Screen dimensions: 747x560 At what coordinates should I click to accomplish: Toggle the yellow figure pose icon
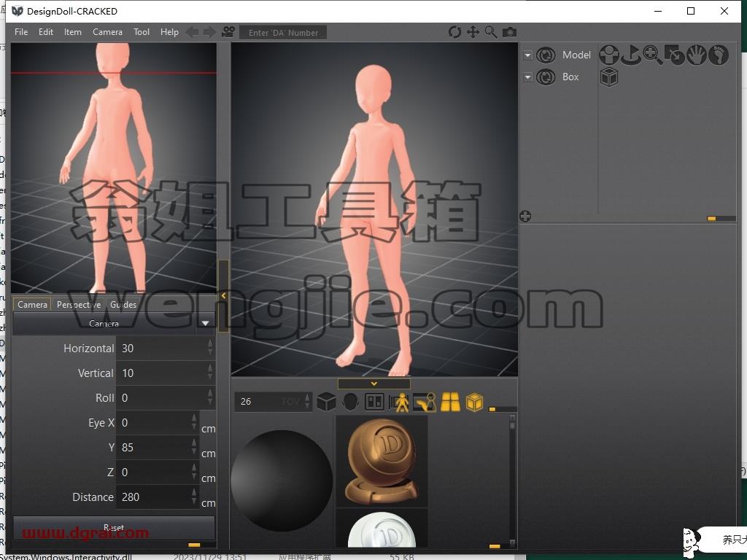[x=400, y=402]
